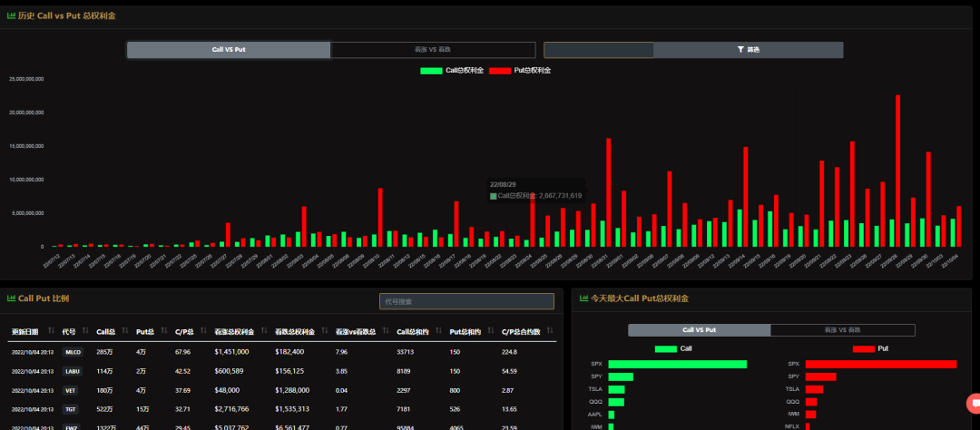Click AAPL label in Call bar chart

tap(595, 415)
